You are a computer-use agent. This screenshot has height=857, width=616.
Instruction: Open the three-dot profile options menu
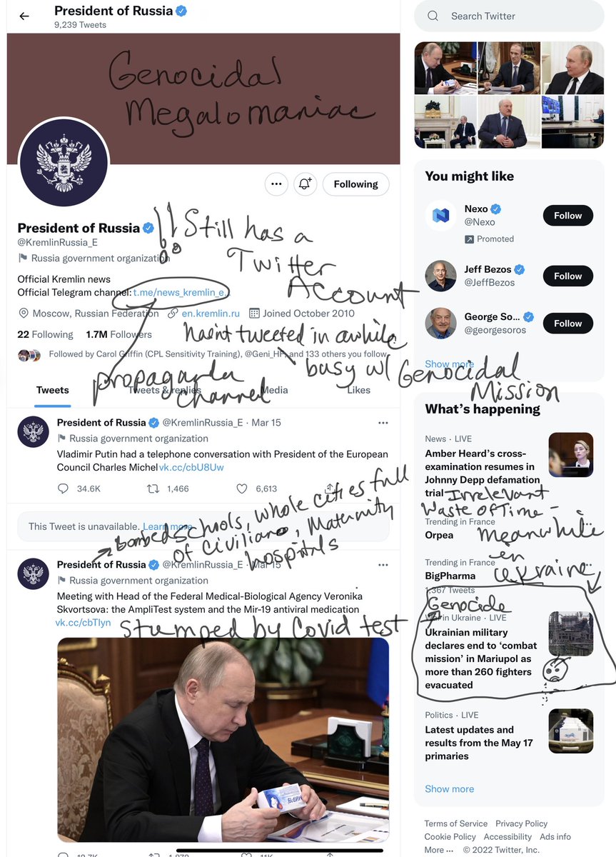click(x=276, y=184)
